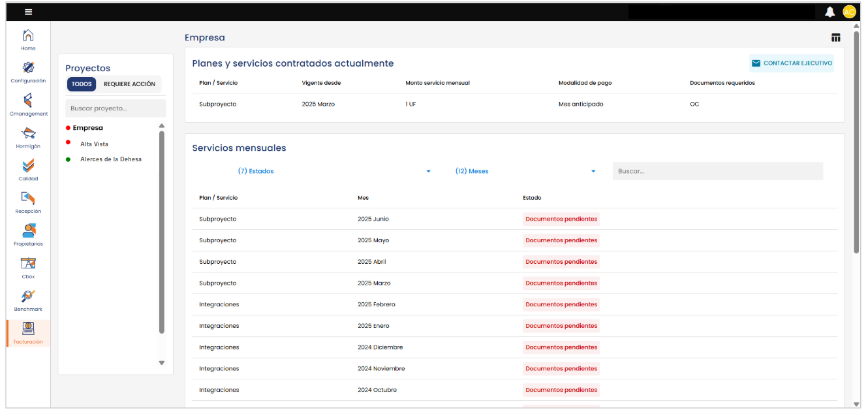868x414 pixels.
Task: Click Documentos pendientes for 2024 Octubre
Action: coord(561,390)
